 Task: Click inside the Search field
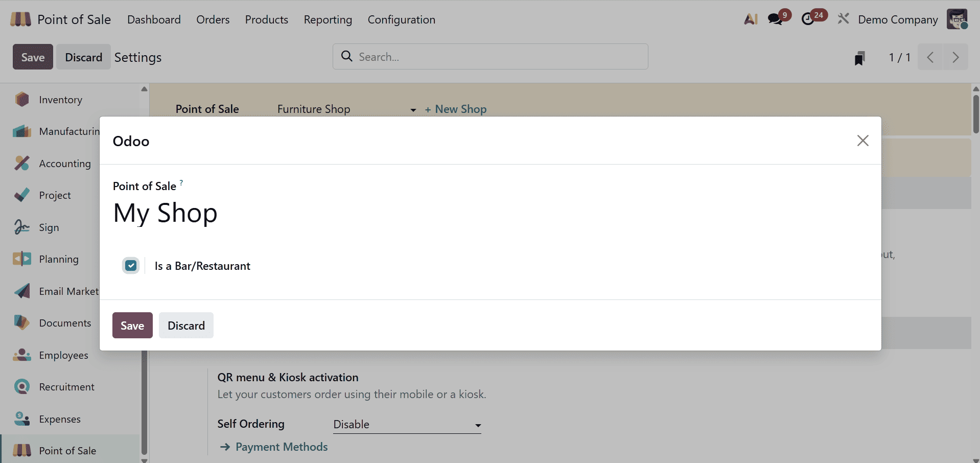[x=489, y=57]
